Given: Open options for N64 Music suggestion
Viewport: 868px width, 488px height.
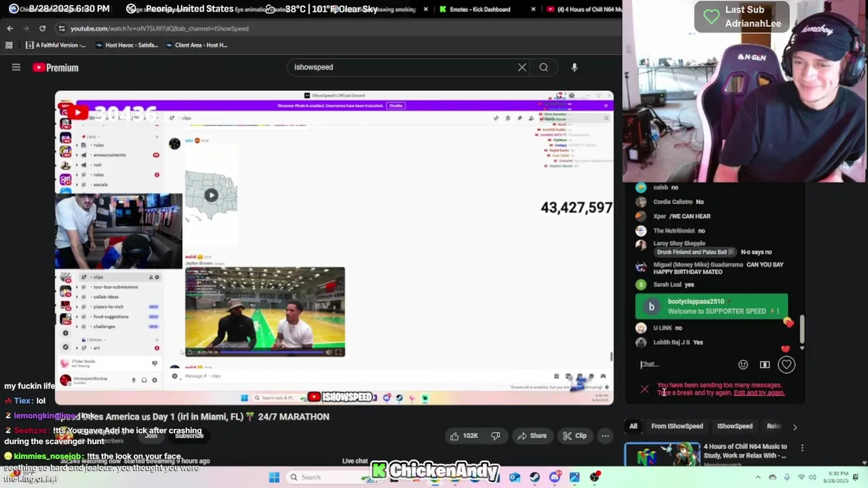Looking at the screenshot, I should pos(802,448).
